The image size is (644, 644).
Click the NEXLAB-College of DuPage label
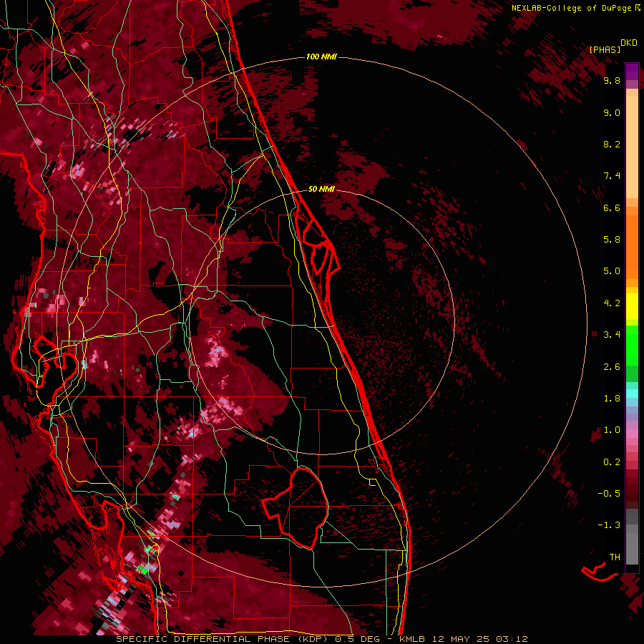tap(571, 8)
